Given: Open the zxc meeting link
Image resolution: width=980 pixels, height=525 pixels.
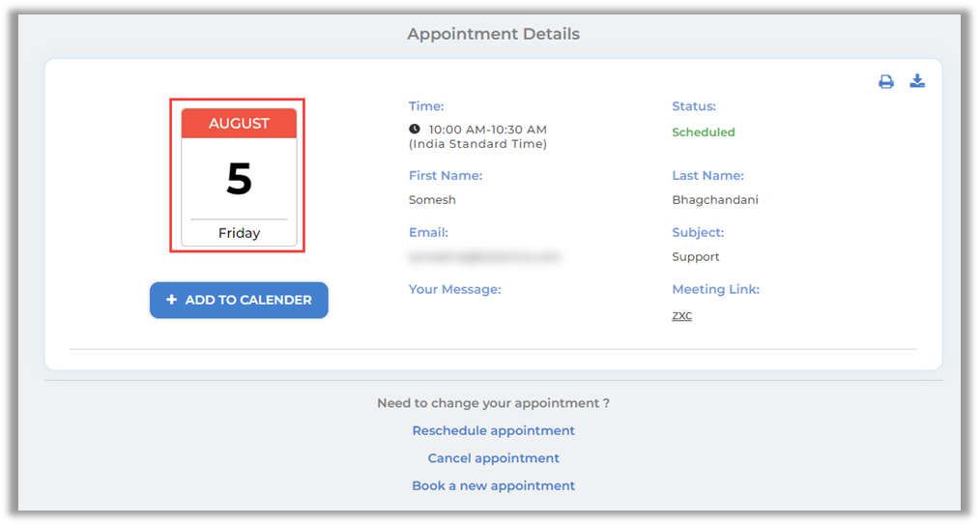Looking at the screenshot, I should pos(681,315).
